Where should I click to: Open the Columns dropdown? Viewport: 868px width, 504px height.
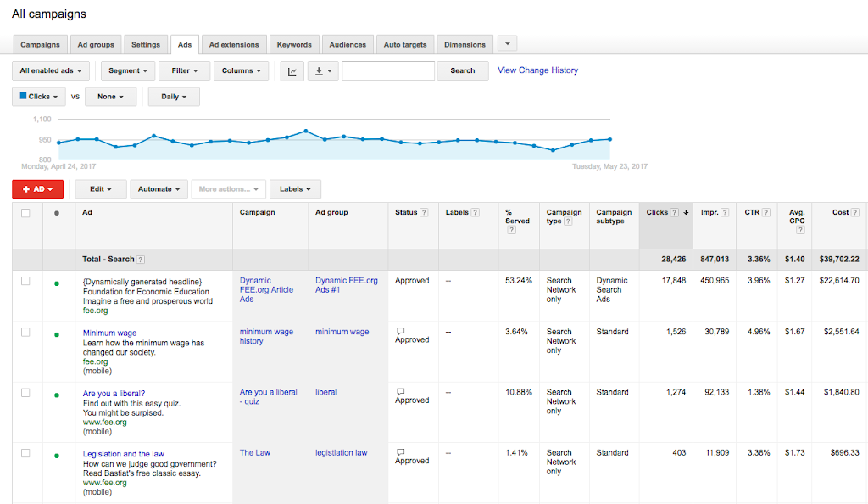point(242,71)
